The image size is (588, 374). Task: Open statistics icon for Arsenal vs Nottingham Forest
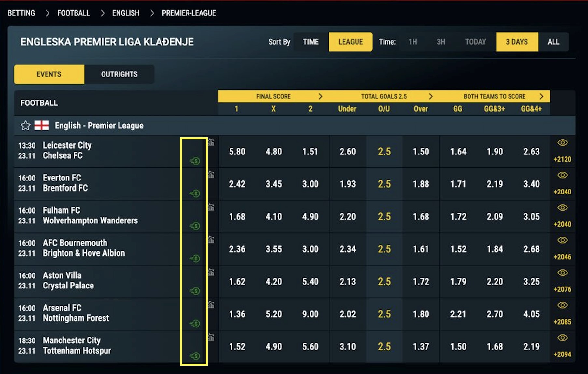tap(211, 305)
